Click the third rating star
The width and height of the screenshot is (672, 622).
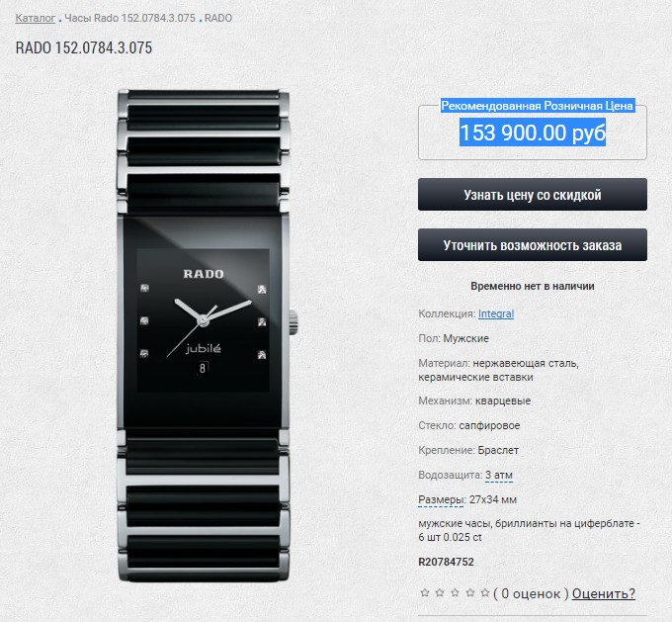(x=455, y=593)
